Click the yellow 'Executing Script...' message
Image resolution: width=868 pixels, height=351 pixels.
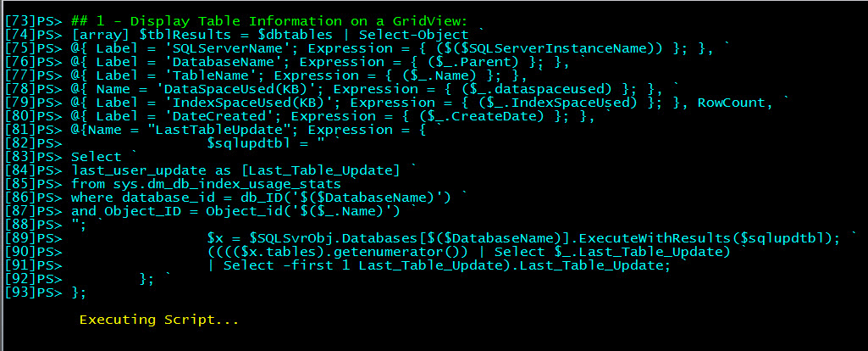159,320
